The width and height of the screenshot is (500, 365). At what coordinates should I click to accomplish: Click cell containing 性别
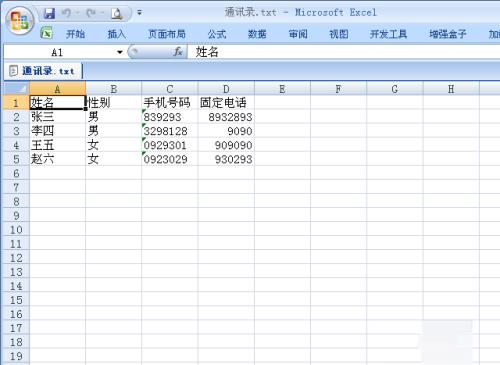click(113, 103)
